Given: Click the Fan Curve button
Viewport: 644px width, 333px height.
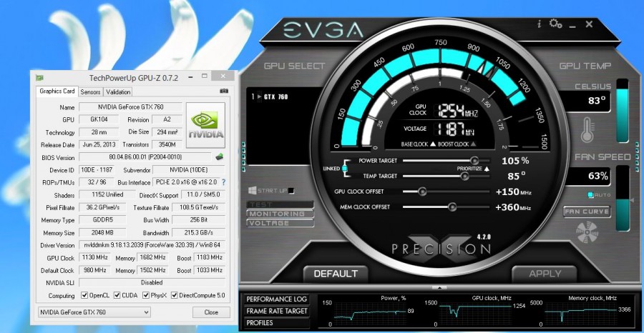Looking at the screenshot, I should pos(587,212).
